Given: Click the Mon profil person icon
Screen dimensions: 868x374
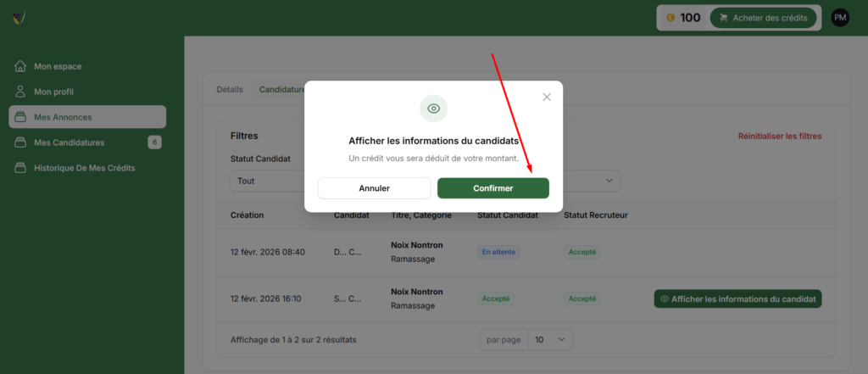Looking at the screenshot, I should (x=20, y=91).
